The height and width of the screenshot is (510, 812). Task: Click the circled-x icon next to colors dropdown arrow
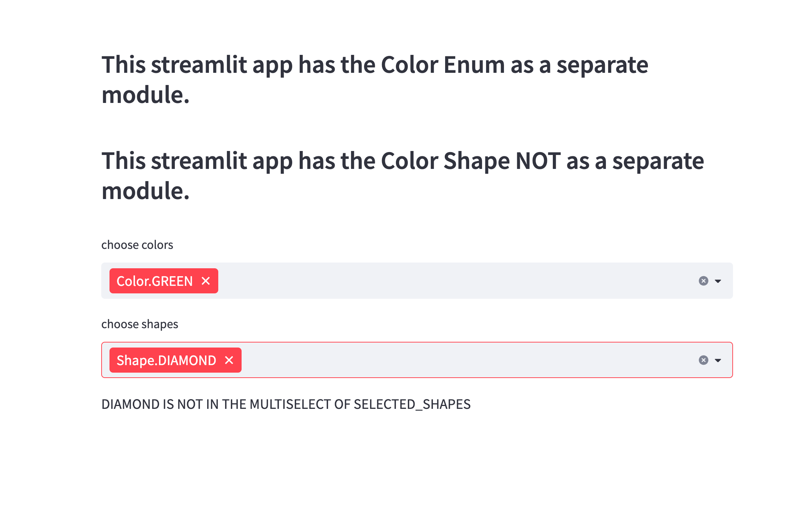coord(703,281)
